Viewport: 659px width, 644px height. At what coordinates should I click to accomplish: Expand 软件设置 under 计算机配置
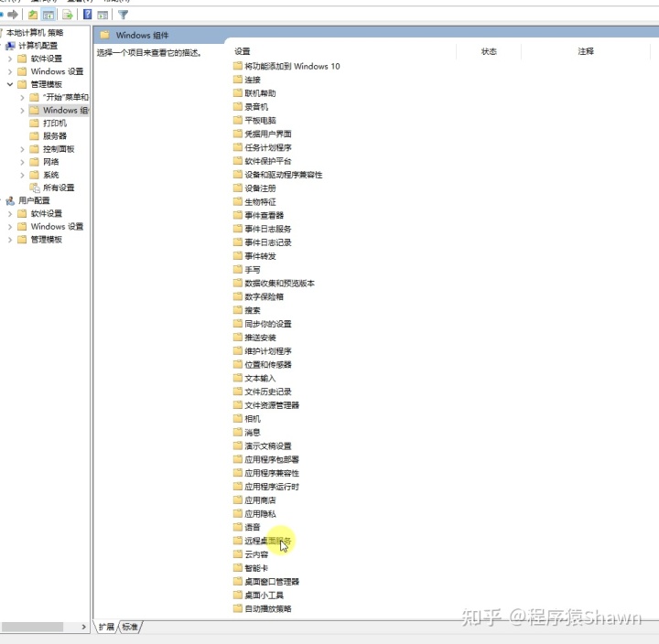coord(10,59)
